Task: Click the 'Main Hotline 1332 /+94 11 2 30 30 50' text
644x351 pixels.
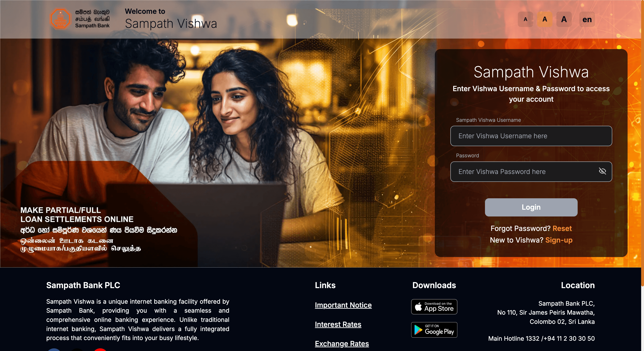Action: point(541,339)
